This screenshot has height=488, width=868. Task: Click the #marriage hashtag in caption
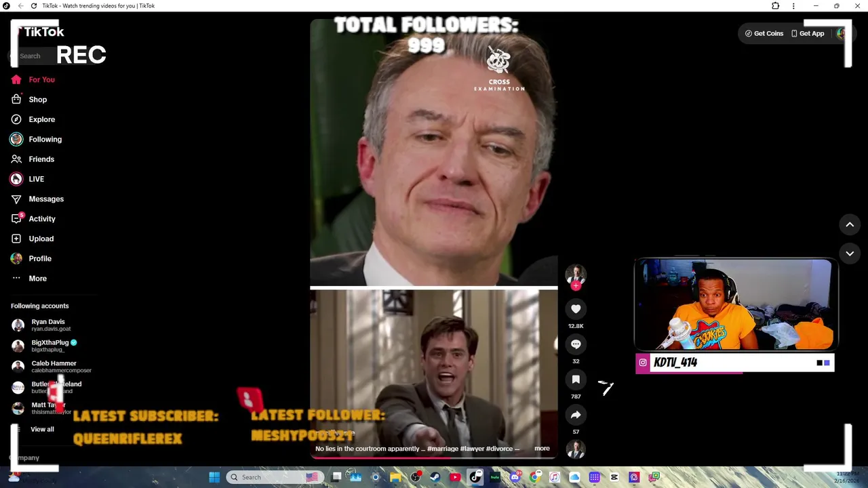click(x=441, y=449)
